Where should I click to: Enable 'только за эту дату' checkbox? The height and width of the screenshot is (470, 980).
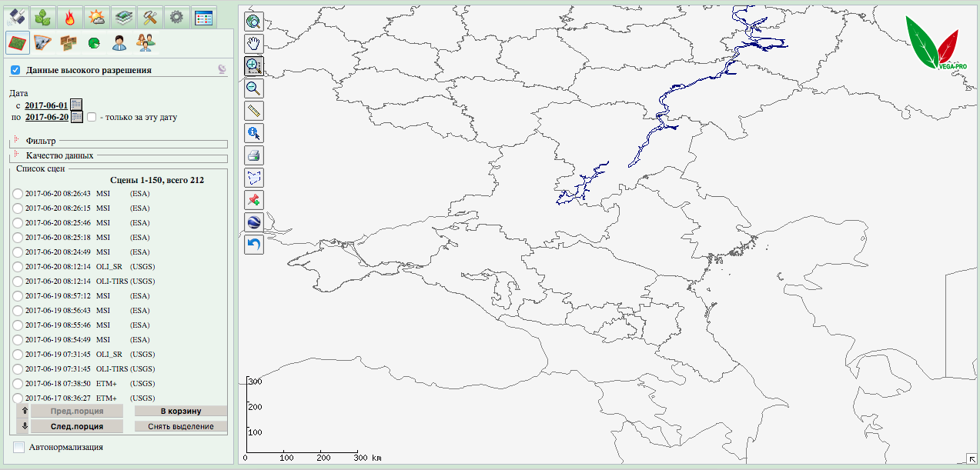[x=92, y=118]
